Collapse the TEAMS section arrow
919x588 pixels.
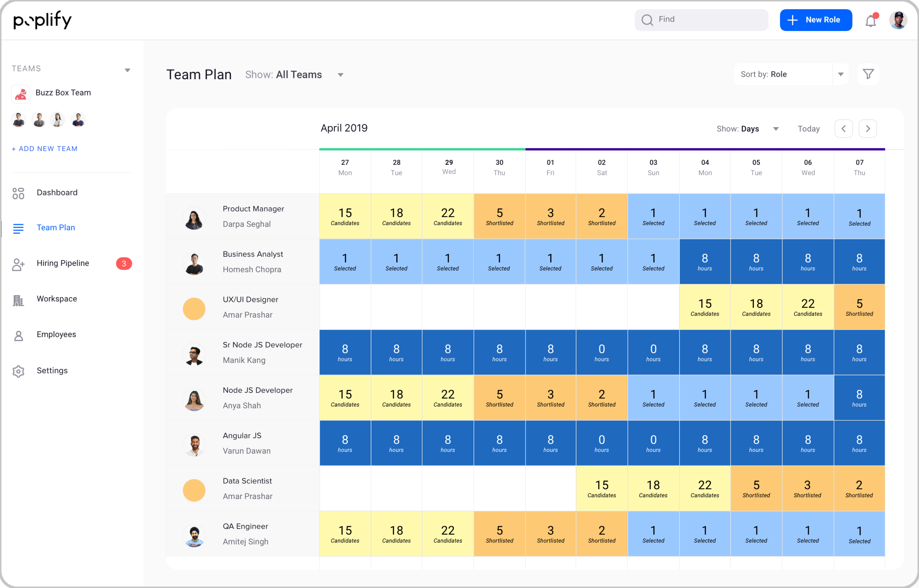click(x=127, y=70)
